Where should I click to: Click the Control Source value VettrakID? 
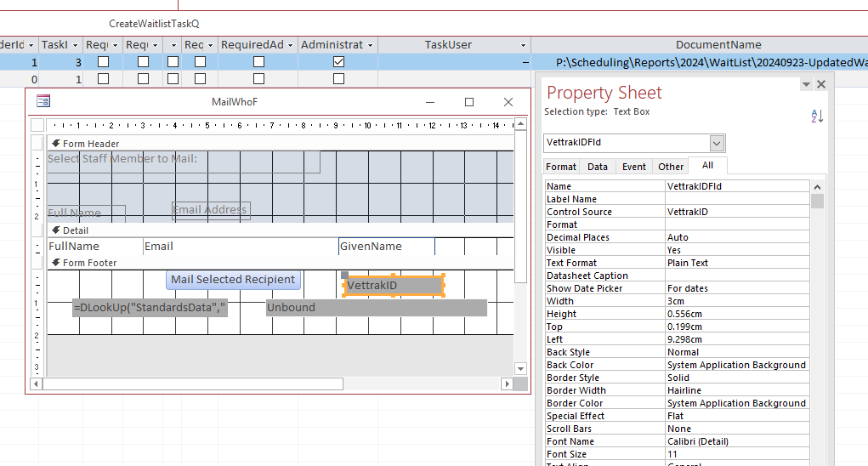point(737,212)
